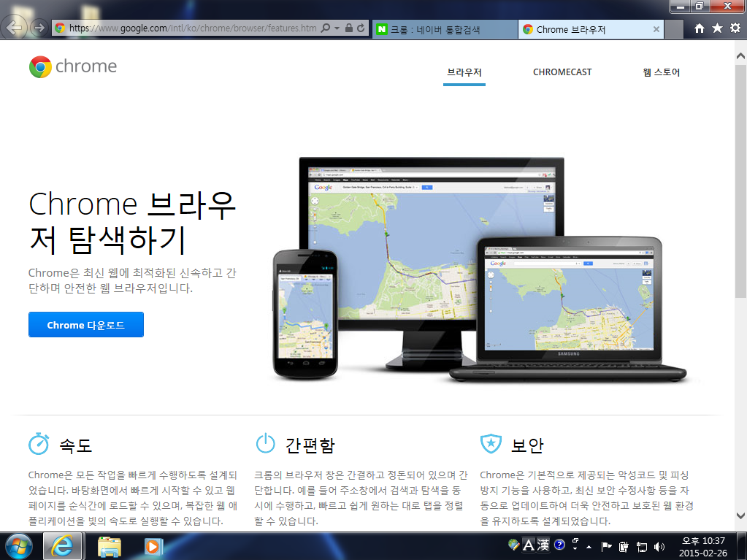Open the CHROMECAST navigation item
Viewport: 747px width, 560px height.
pos(562,72)
